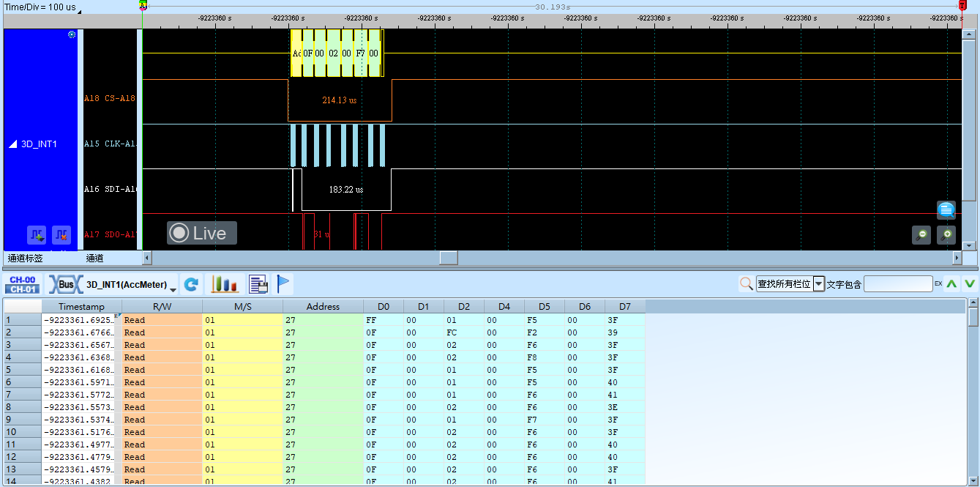The width and height of the screenshot is (980, 487).
Task: Select the A15 CLK channel label
Action: tap(110, 144)
